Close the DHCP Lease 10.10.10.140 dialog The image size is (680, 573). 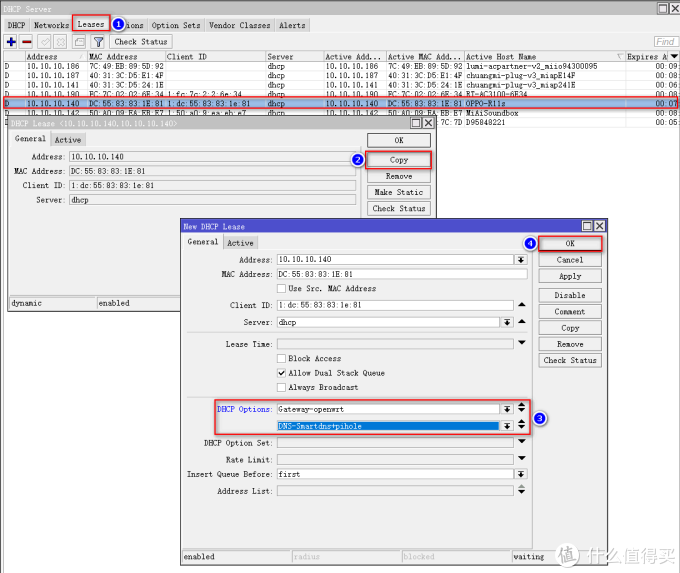pos(428,123)
